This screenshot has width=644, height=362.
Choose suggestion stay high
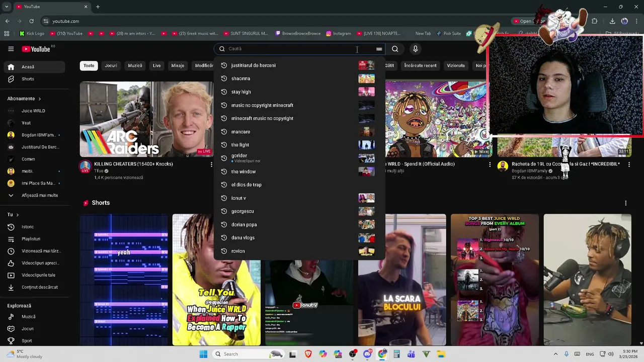click(x=299, y=92)
